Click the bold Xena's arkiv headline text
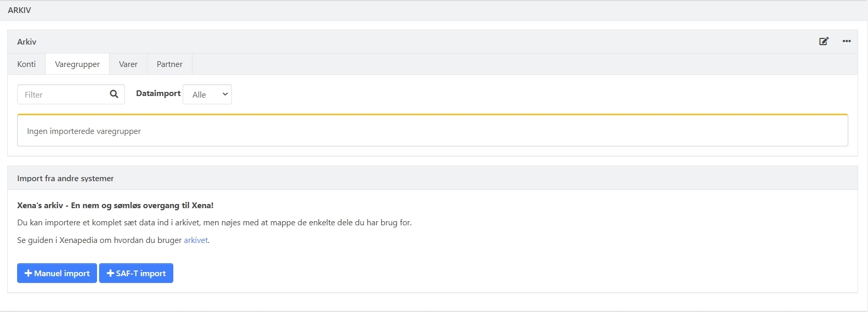The width and height of the screenshot is (868, 312). (115, 206)
